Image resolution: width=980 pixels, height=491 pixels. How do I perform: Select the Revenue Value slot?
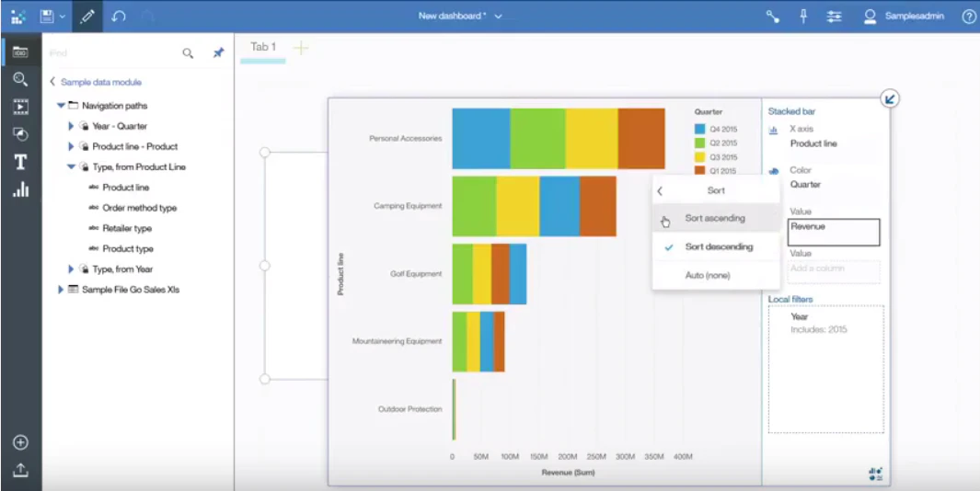click(834, 233)
